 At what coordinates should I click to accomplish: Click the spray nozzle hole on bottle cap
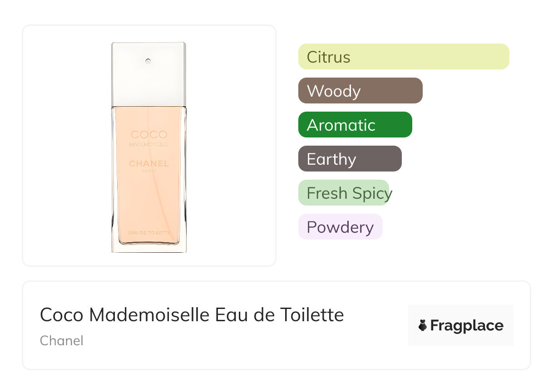[148, 60]
